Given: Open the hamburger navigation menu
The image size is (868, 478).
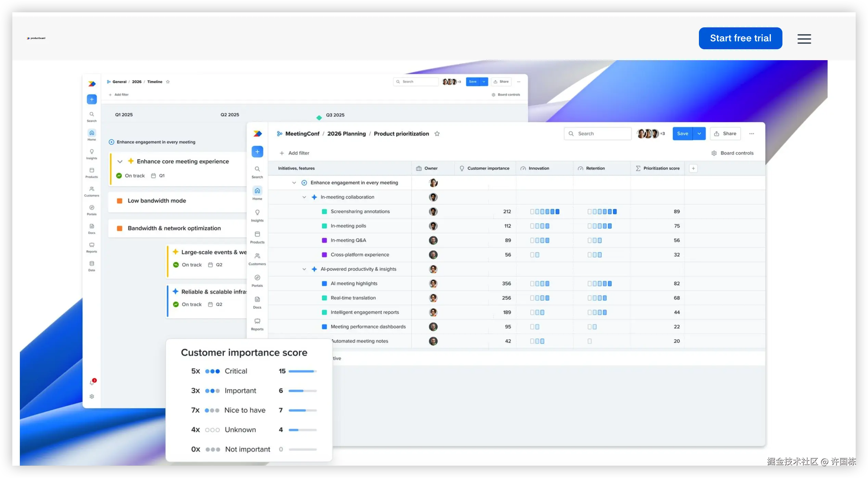Looking at the screenshot, I should tap(804, 39).
